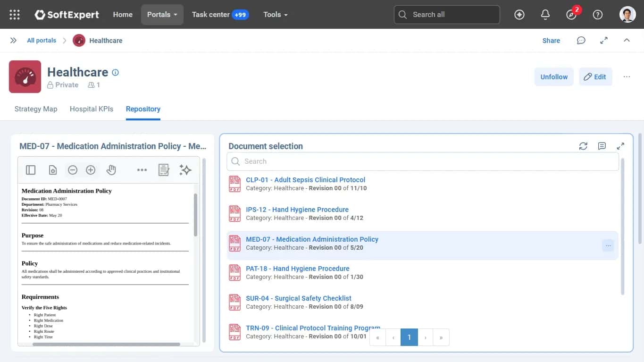The image size is (644, 362).
Task: Open CLP-01 Adult Sepsis Clinical Protocol
Action: pos(306,180)
